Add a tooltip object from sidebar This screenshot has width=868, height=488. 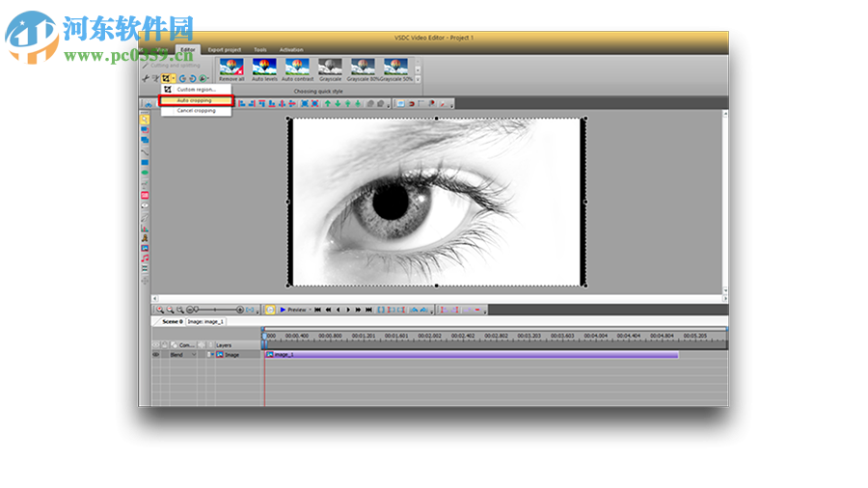pyautogui.click(x=145, y=205)
